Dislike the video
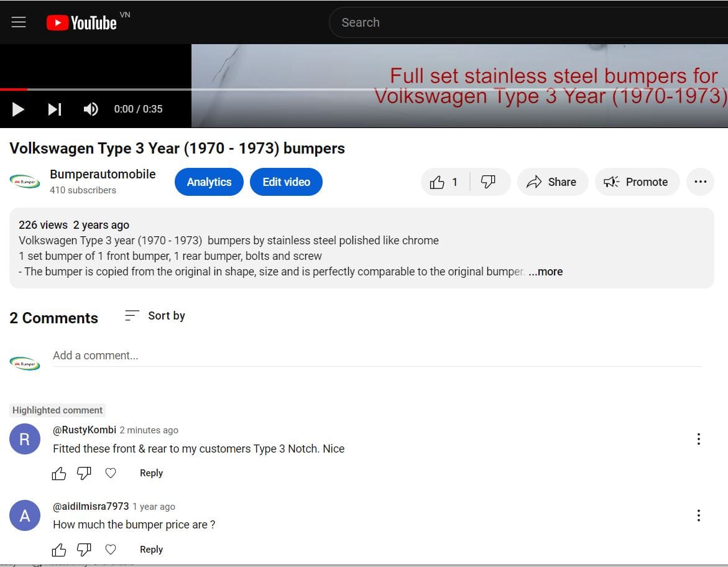The image size is (728, 567). coord(489,182)
